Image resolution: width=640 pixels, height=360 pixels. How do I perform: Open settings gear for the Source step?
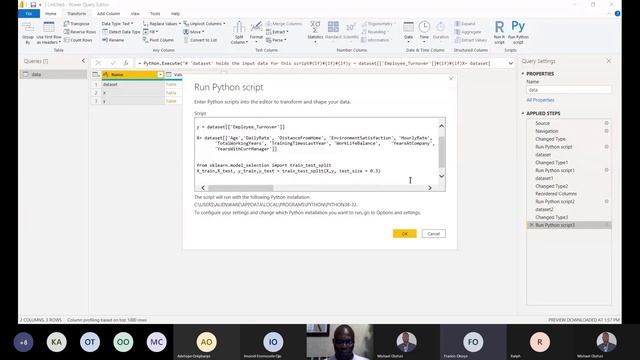(x=607, y=123)
